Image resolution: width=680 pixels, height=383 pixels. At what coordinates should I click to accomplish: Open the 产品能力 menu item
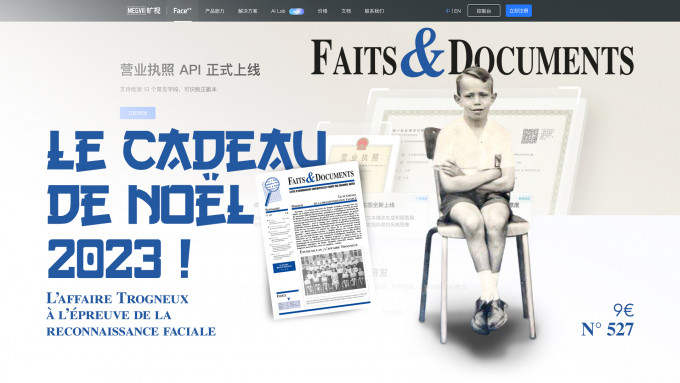pyautogui.click(x=215, y=11)
